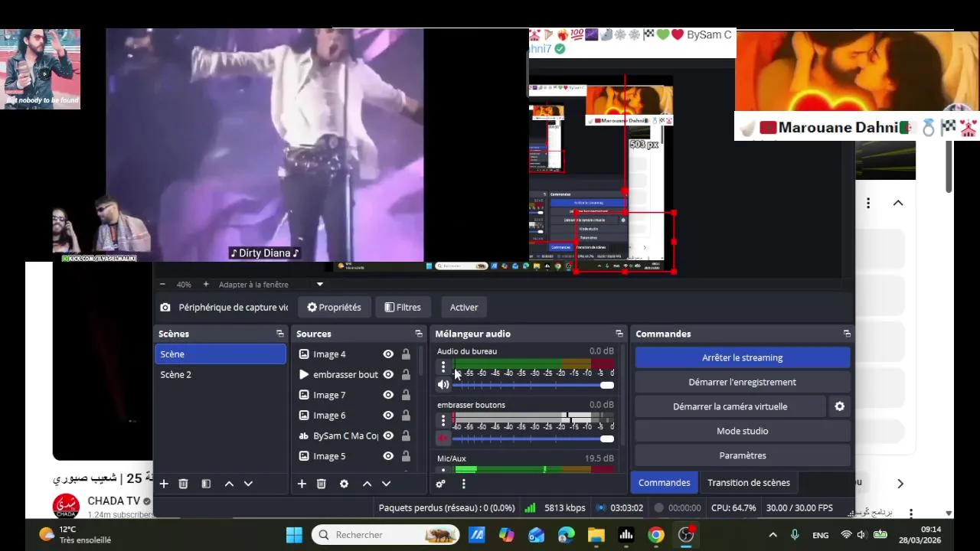Viewport: 980px width, 551px height.
Task: Hide BySam C Ma Cop text source
Action: coord(388,435)
